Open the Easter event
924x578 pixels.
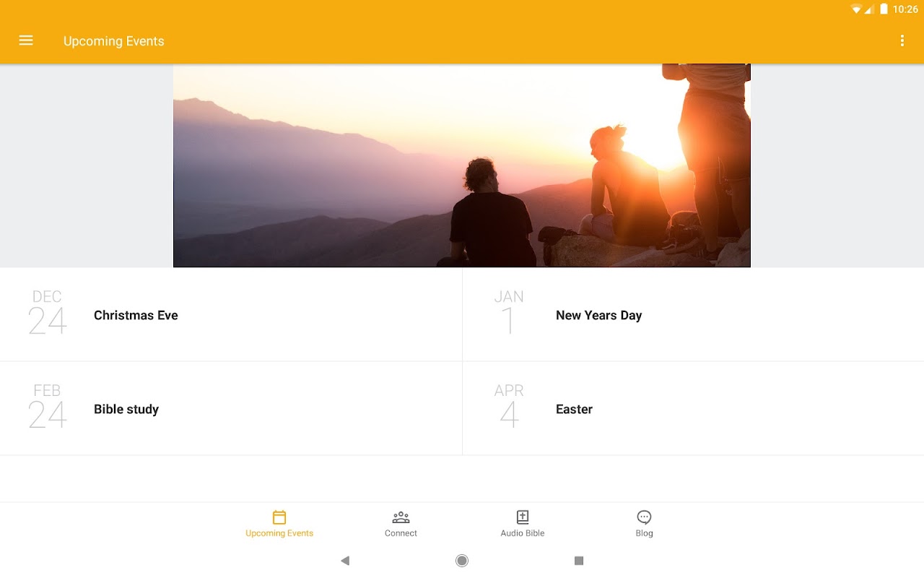pos(693,409)
